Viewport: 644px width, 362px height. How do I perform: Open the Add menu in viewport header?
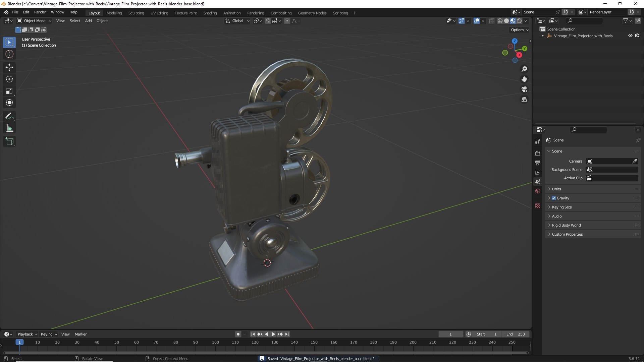pos(88,21)
